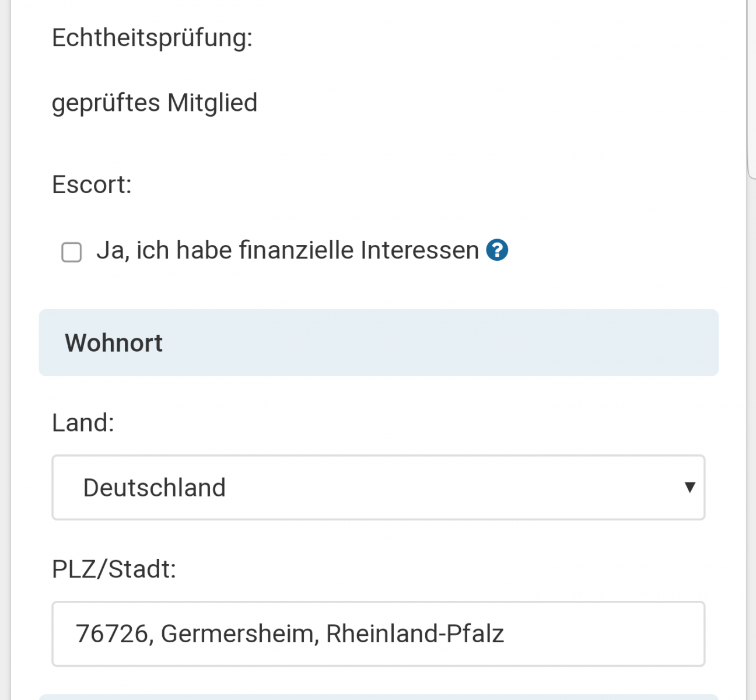Screen dimensions: 756x700
Task: Click the 'Land:' field label
Action: coord(83,423)
